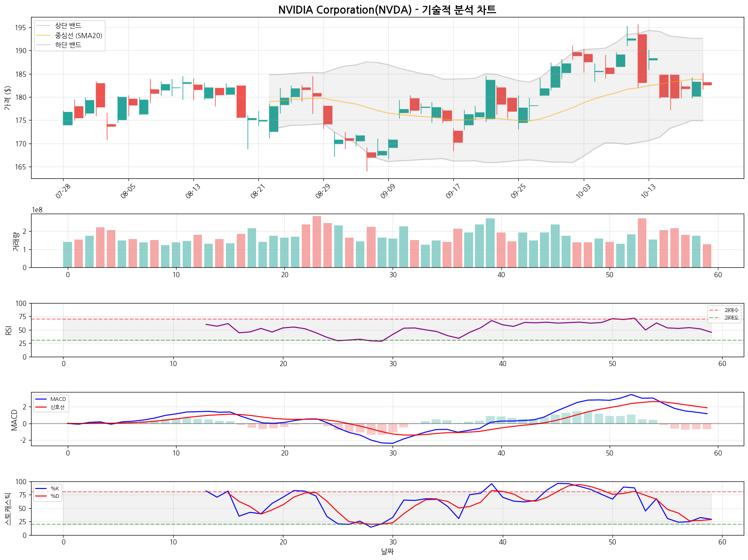The image size is (748, 560).
Task: Click the 1e8 scale label above volume chart
Action: click(37, 210)
